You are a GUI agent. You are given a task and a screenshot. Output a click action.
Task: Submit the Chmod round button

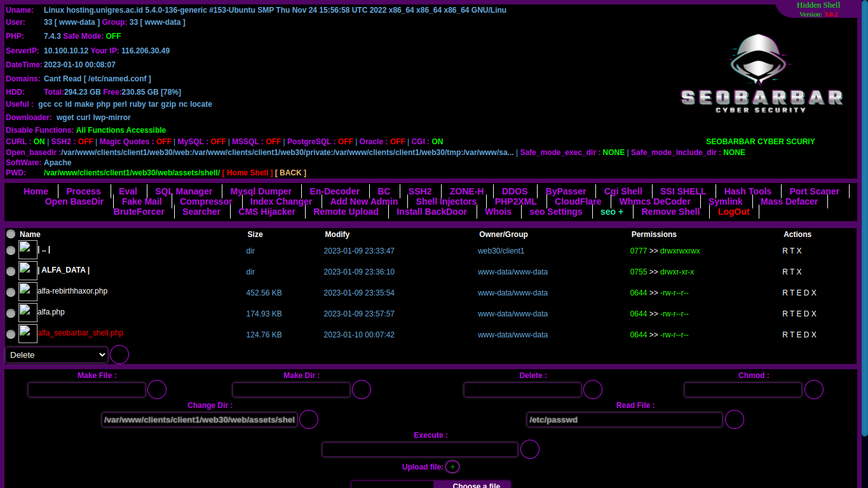coord(814,390)
